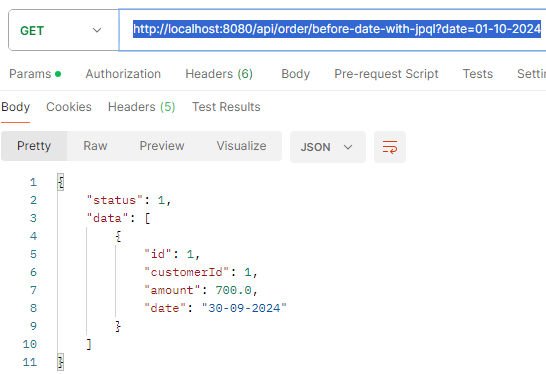This screenshot has height=374, width=546.
Task: Click the "customerId" key text
Action: (x=186, y=272)
